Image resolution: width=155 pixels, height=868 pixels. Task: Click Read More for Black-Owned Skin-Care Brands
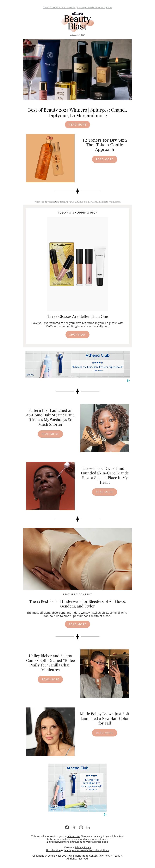point(104,492)
